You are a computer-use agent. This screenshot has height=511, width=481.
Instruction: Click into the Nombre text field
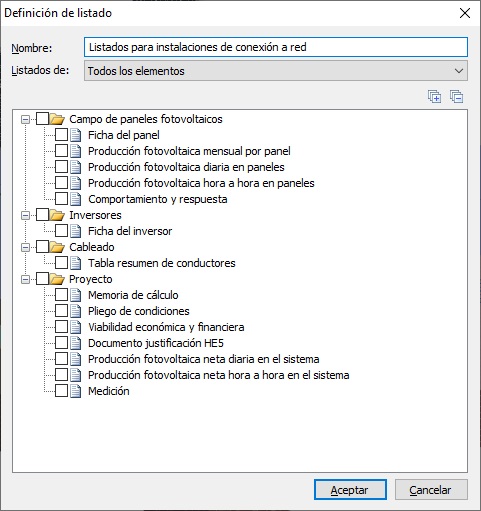point(276,47)
